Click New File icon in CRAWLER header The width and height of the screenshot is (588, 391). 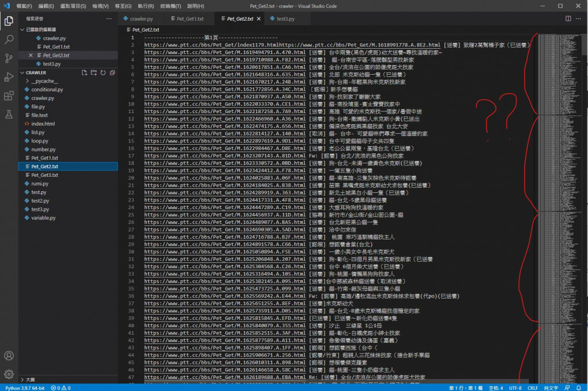[x=84, y=73]
